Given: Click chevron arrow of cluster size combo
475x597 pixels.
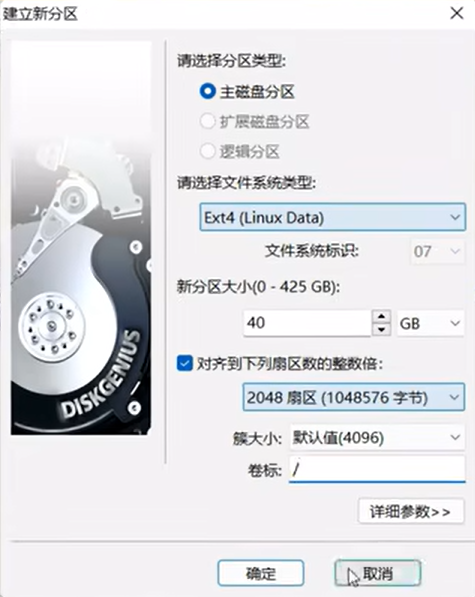Looking at the screenshot, I should pos(455,437).
